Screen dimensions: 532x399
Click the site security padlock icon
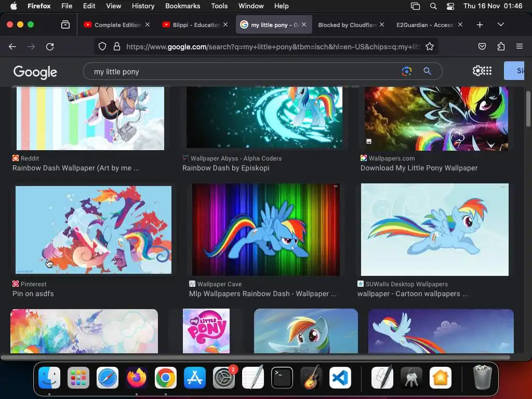[x=117, y=46]
